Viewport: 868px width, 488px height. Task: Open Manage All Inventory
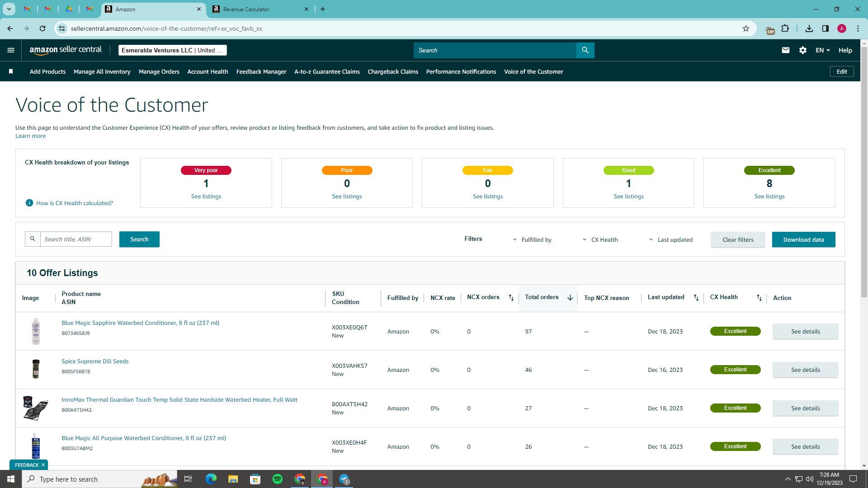(102, 71)
